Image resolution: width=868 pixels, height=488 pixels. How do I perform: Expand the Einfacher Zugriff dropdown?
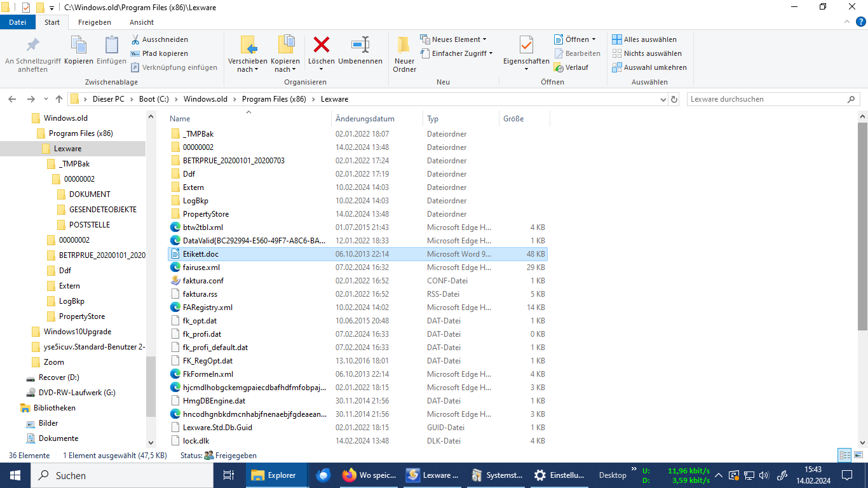pos(457,53)
